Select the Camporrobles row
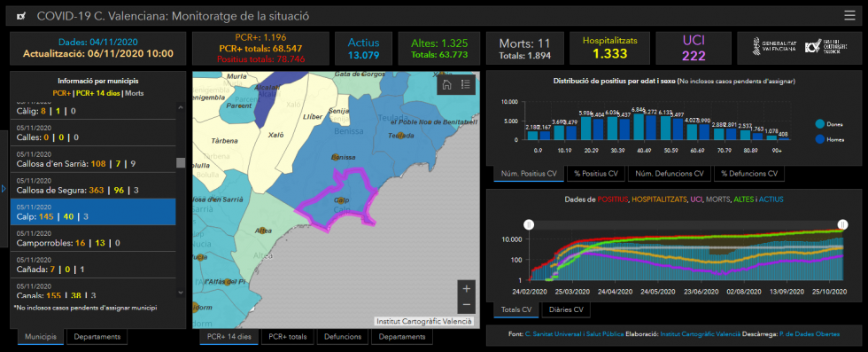Screen dimensions: 868x352 [93, 239]
